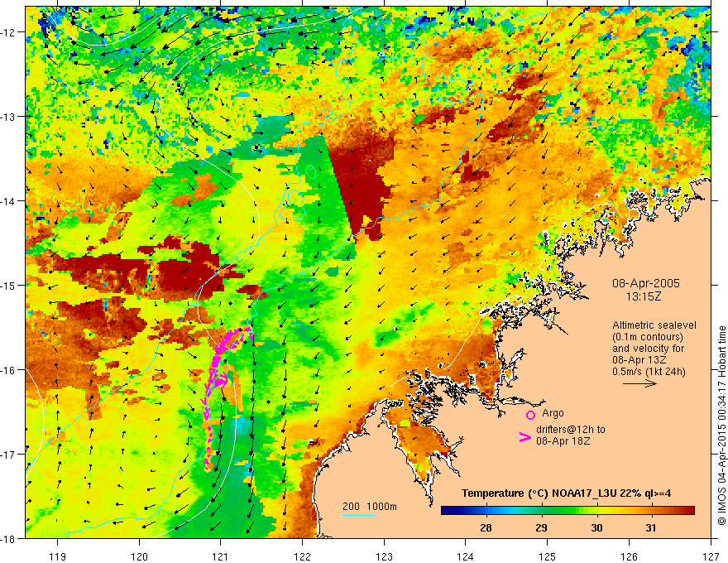Click the latitude axis label -16
Viewport: 728px width, 563px height.
pyautogui.click(x=9, y=370)
